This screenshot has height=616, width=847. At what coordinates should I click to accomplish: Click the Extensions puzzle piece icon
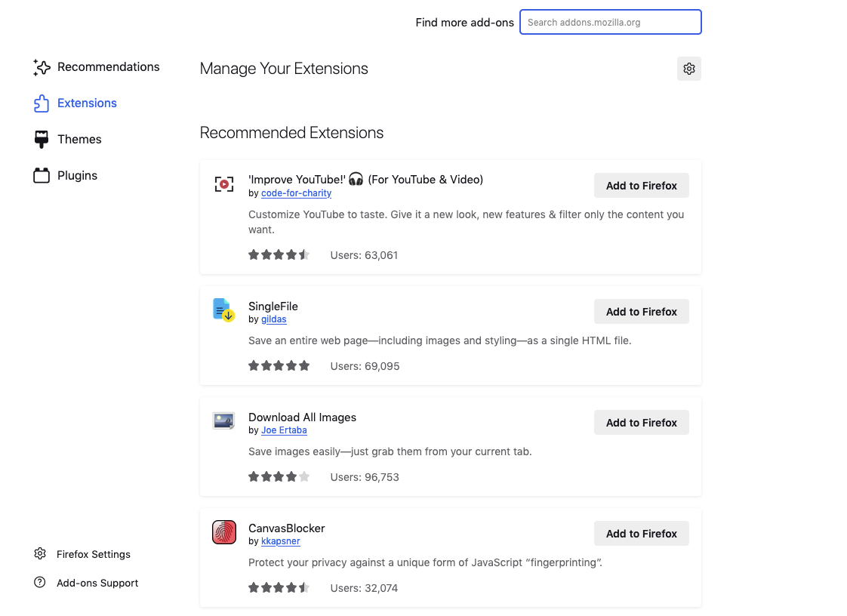tap(42, 103)
